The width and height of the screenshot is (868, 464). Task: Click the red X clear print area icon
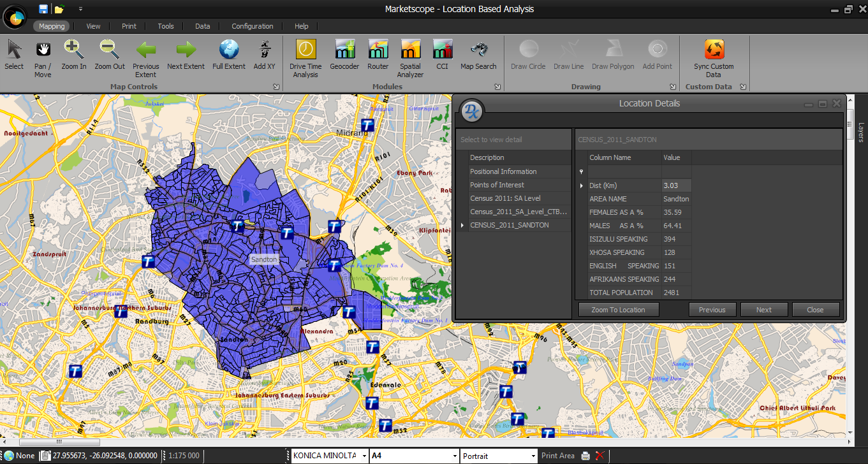click(600, 456)
